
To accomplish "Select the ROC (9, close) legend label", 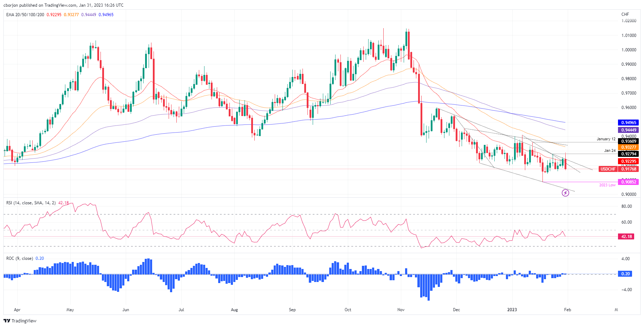I will (x=25, y=258).
